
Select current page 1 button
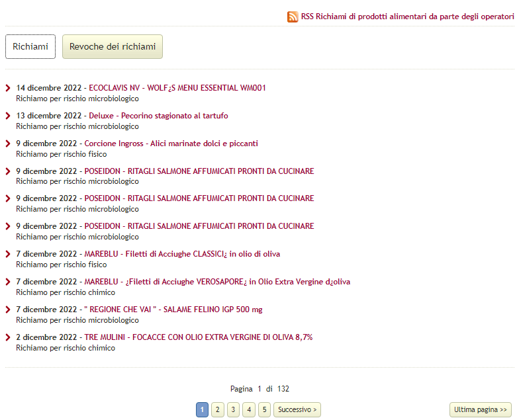(x=202, y=410)
